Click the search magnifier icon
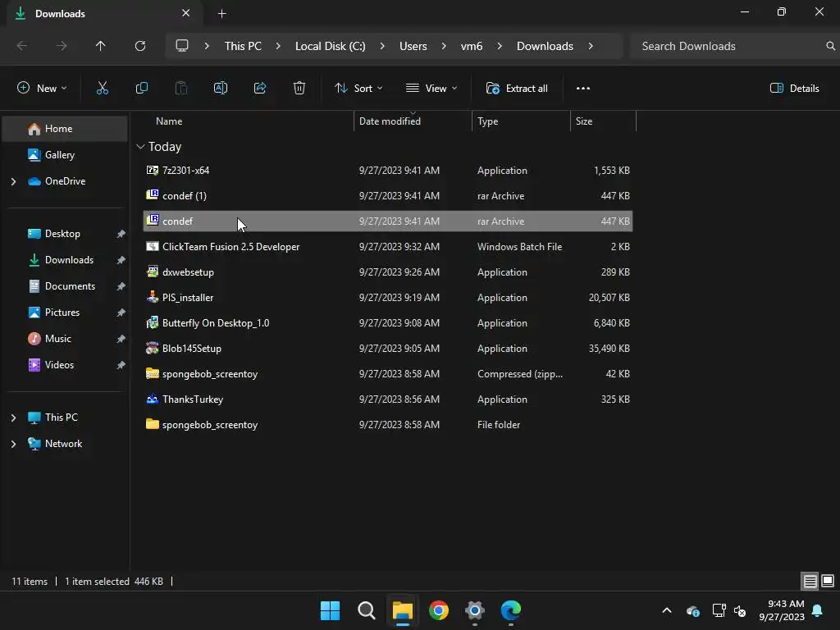This screenshot has width=840, height=630. pos(830,46)
